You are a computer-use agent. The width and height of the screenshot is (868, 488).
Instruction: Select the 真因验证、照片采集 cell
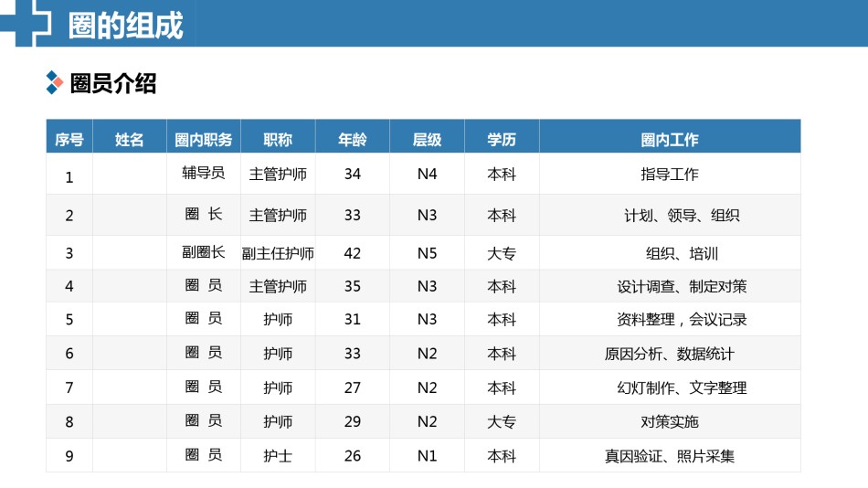(x=670, y=456)
